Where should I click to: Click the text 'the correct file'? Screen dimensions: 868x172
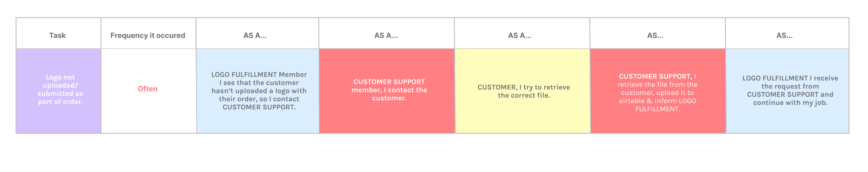click(524, 96)
